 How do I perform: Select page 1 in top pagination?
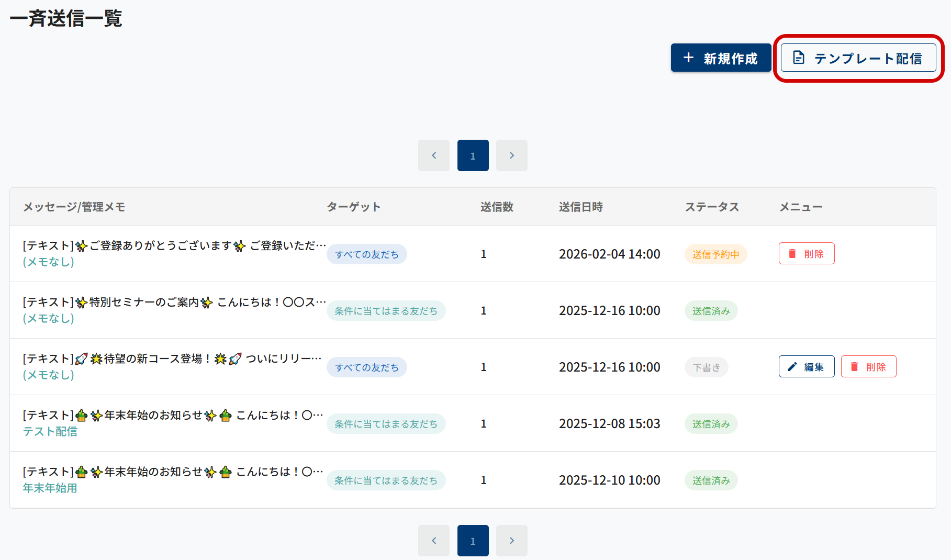pyautogui.click(x=473, y=155)
